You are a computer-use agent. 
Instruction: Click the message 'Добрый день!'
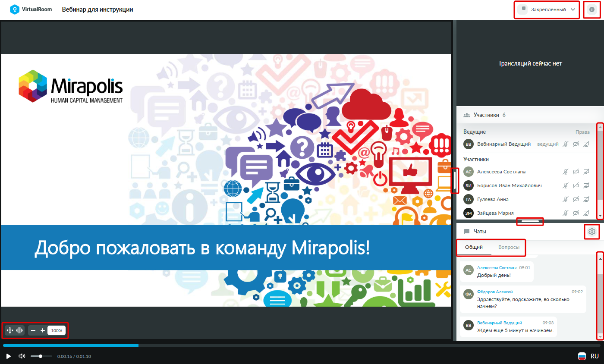point(494,275)
